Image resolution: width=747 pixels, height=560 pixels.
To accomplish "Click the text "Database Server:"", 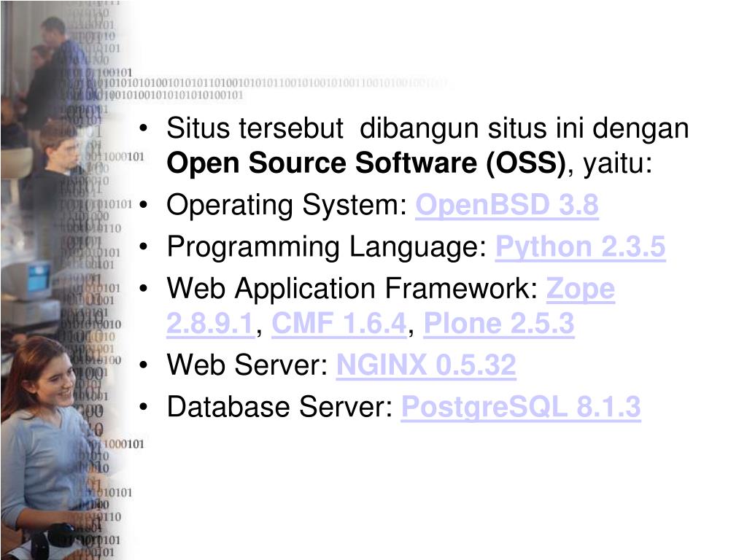I will point(279,407).
